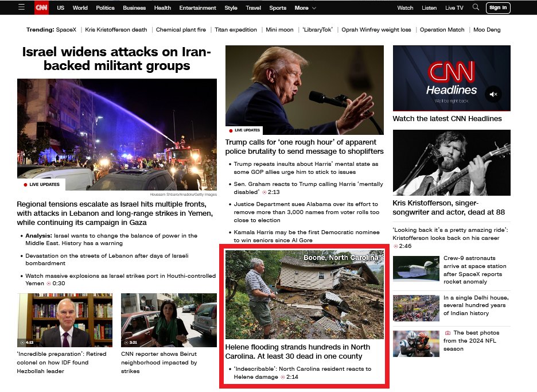Click Watch in the header
This screenshot has width=537, height=392.
[x=405, y=8]
